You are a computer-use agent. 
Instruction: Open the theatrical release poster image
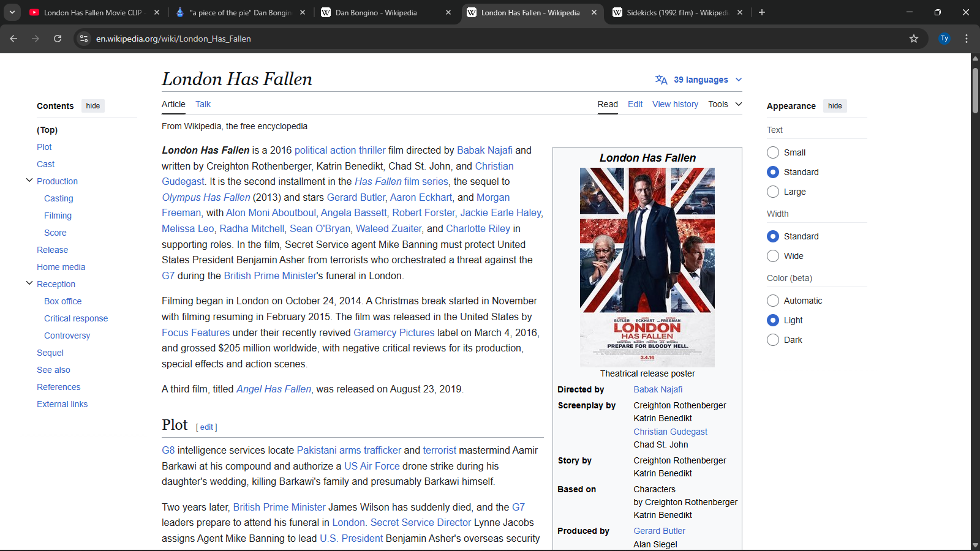click(647, 268)
